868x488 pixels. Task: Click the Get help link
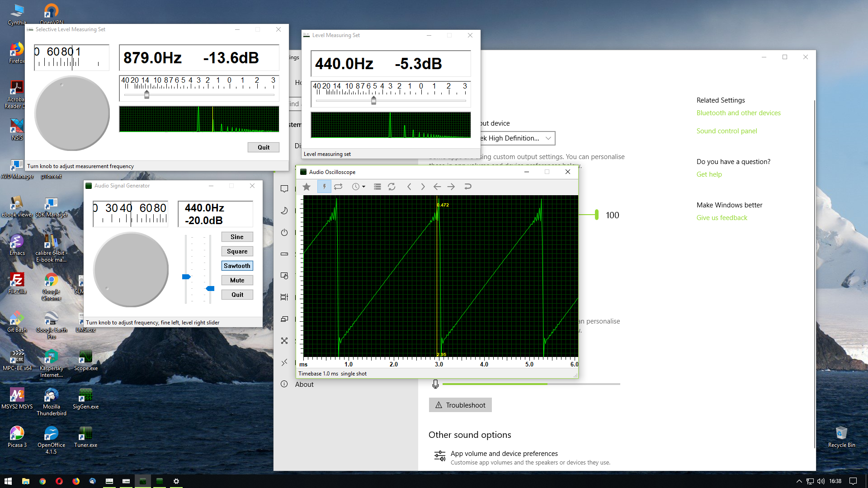pyautogui.click(x=709, y=174)
